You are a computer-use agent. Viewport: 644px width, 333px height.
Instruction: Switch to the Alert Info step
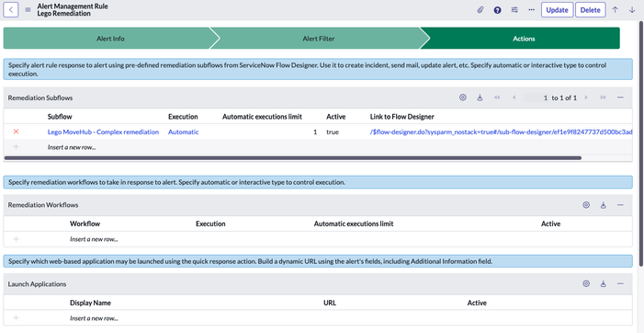pyautogui.click(x=110, y=39)
